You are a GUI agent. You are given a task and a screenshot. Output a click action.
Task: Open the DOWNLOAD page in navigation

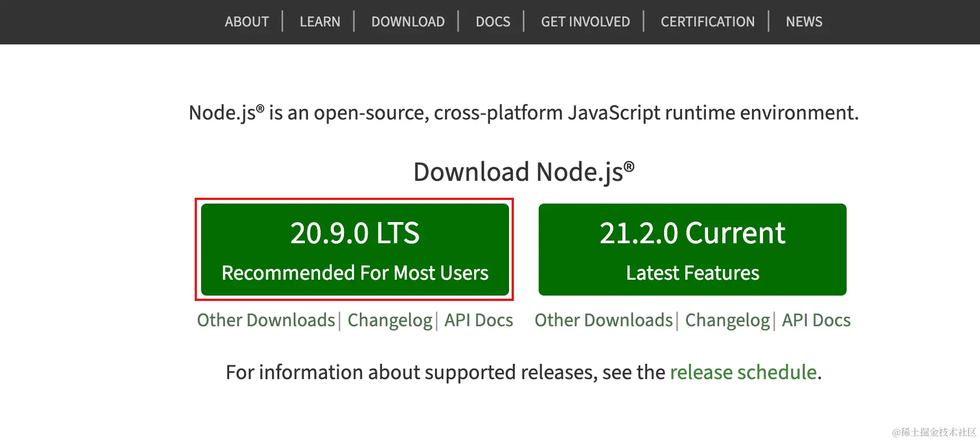[408, 22]
